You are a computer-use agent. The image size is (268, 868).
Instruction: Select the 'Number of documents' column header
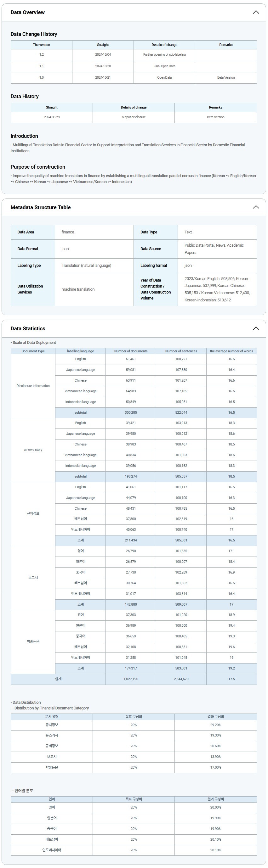pos(131,351)
